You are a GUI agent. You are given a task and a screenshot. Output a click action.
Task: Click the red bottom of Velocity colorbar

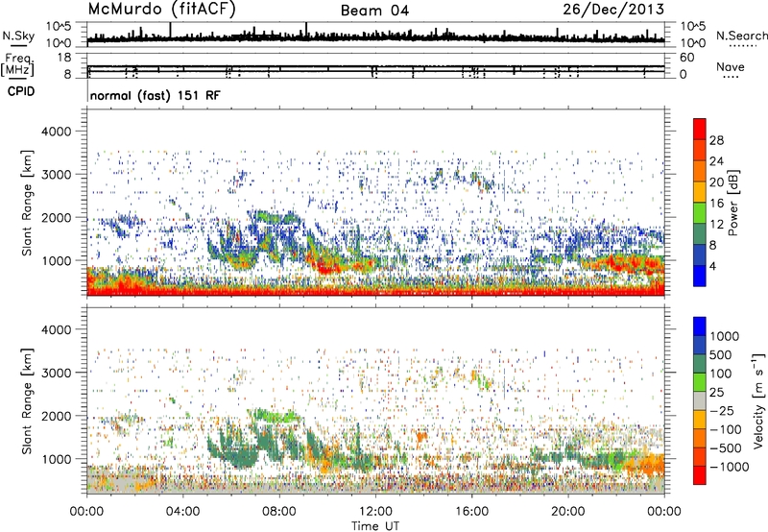pyautogui.click(x=700, y=475)
